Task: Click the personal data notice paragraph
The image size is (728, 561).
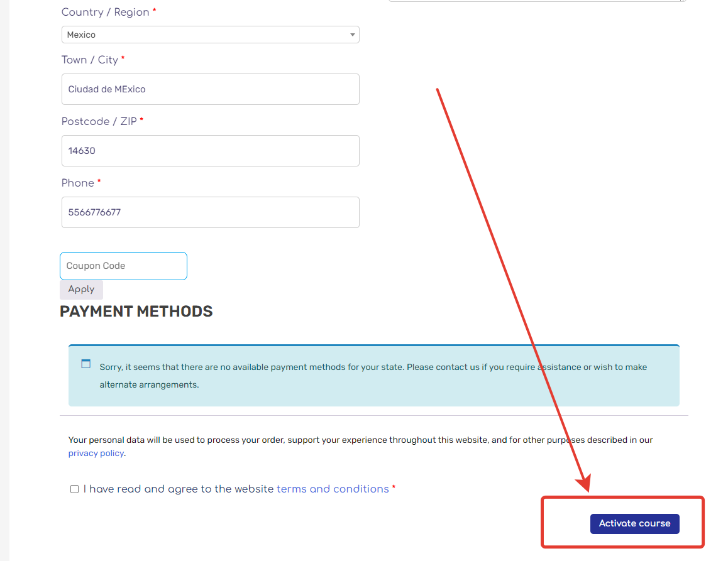Action: point(360,440)
